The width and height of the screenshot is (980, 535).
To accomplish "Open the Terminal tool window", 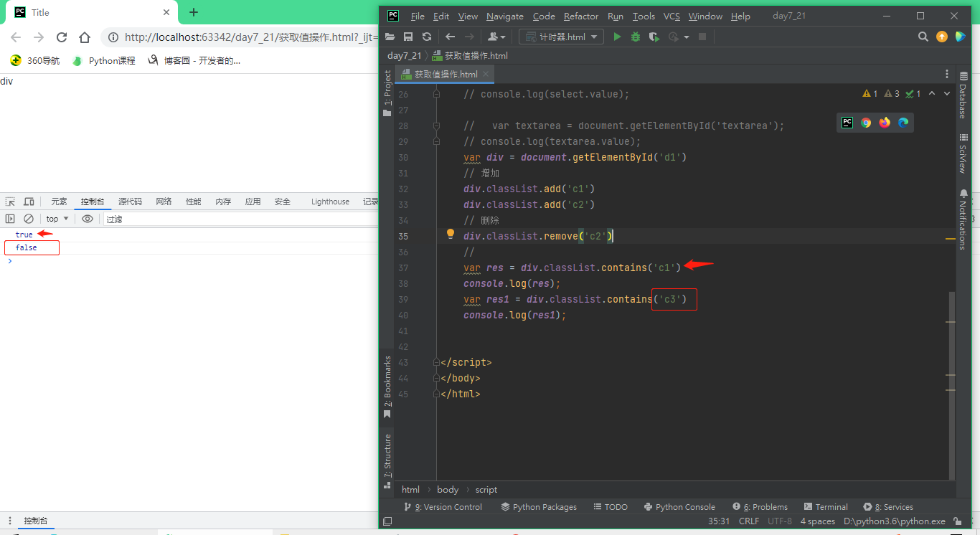I will 826,507.
